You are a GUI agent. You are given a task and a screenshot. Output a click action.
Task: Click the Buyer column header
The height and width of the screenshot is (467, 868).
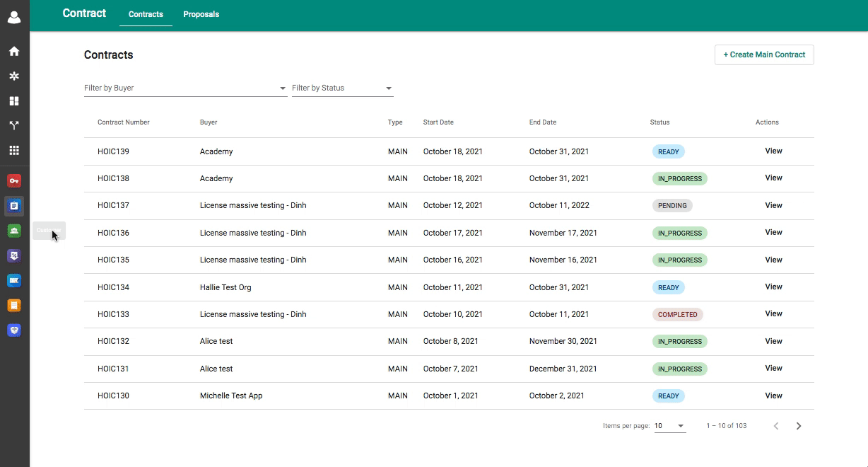209,122
